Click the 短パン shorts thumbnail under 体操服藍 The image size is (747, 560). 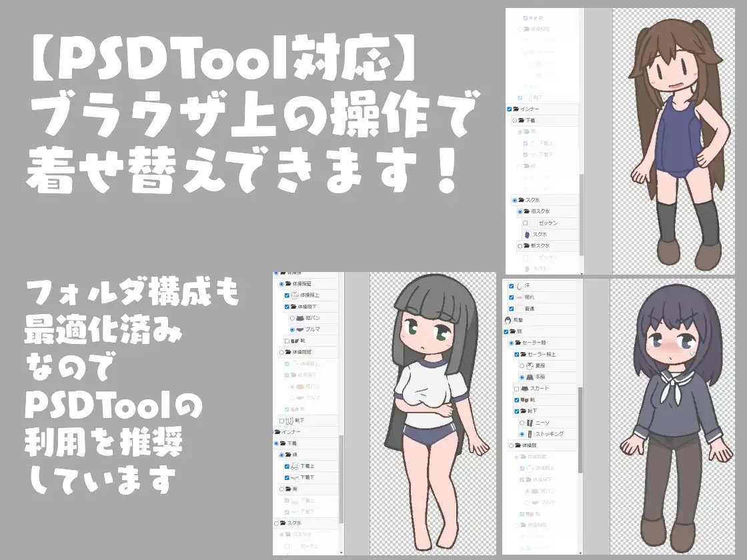300,317
